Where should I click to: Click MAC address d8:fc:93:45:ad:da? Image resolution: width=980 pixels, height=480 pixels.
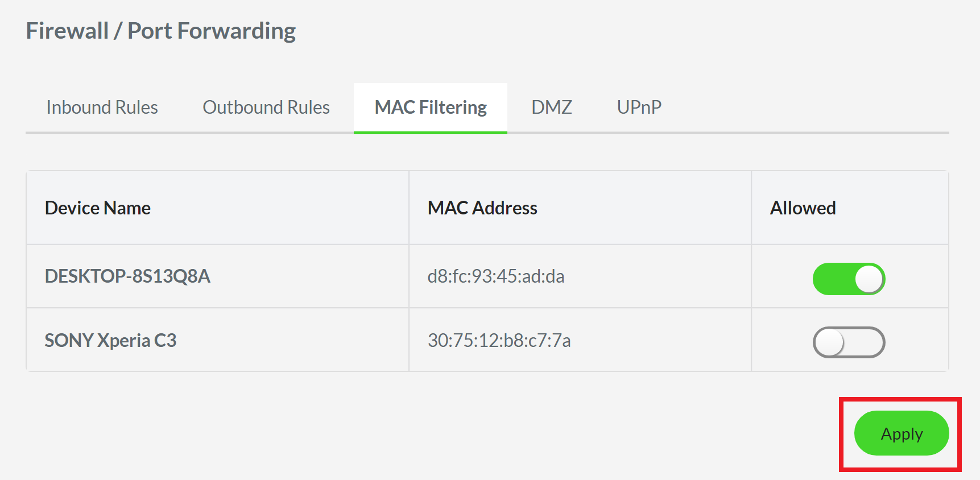coord(496,276)
